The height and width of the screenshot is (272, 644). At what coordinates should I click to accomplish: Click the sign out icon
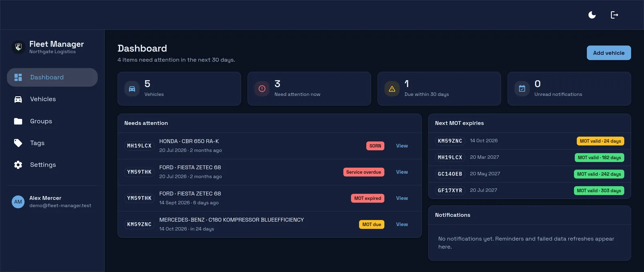pyautogui.click(x=614, y=15)
